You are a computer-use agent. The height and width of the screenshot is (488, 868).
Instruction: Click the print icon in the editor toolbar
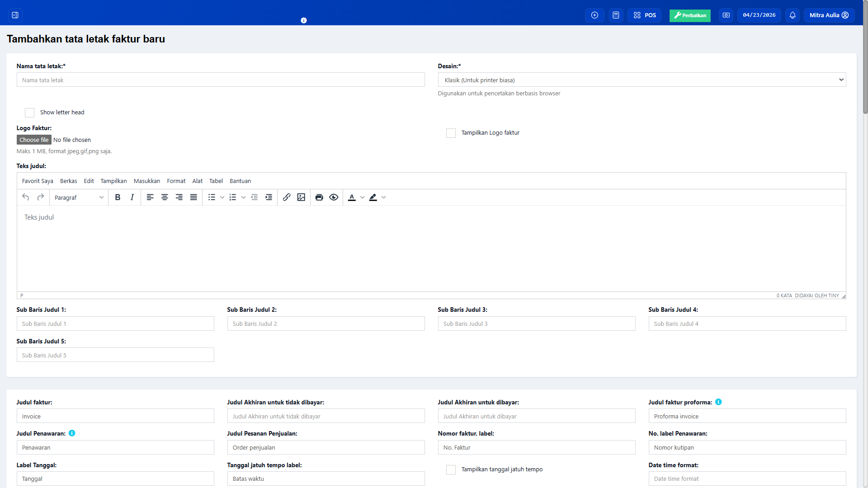319,197
